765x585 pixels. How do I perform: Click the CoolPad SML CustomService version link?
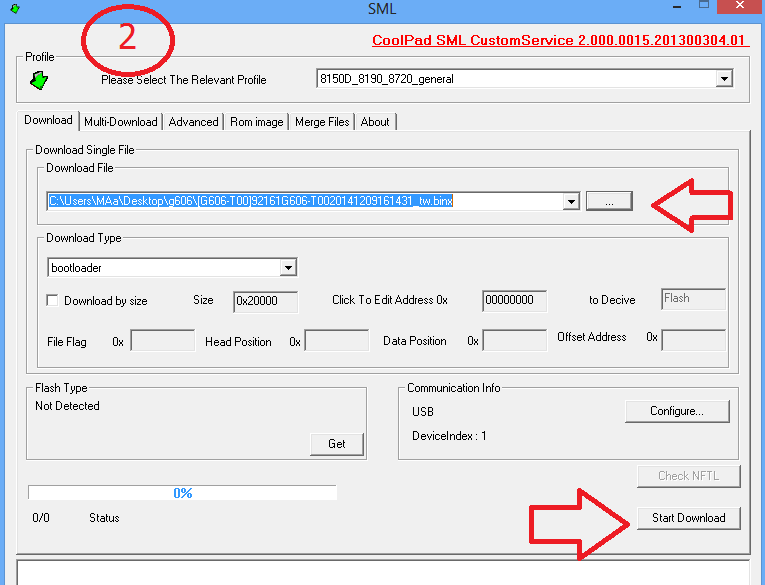(559, 40)
